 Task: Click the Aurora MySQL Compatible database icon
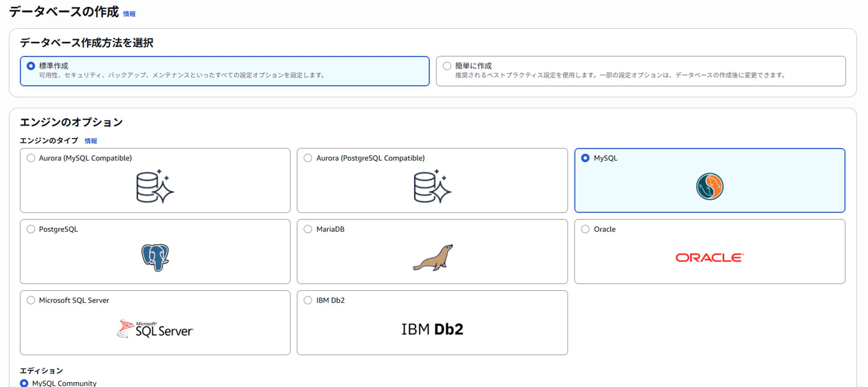pyautogui.click(x=155, y=186)
